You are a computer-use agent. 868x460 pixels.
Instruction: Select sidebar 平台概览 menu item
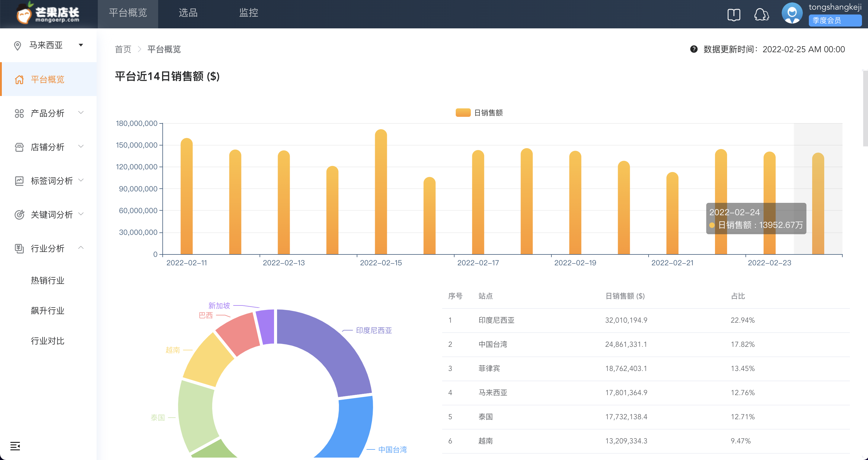49,79
